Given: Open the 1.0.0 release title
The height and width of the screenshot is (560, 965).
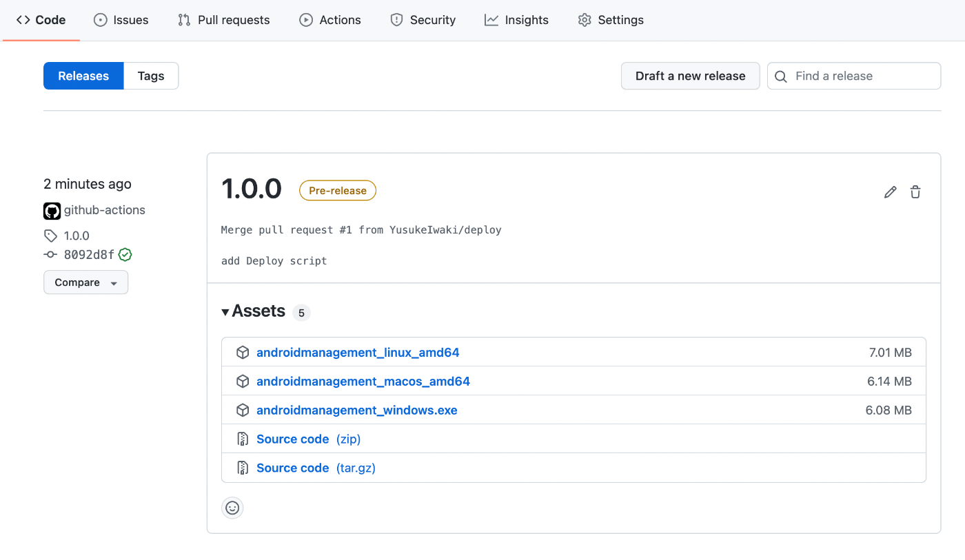Looking at the screenshot, I should [252, 189].
